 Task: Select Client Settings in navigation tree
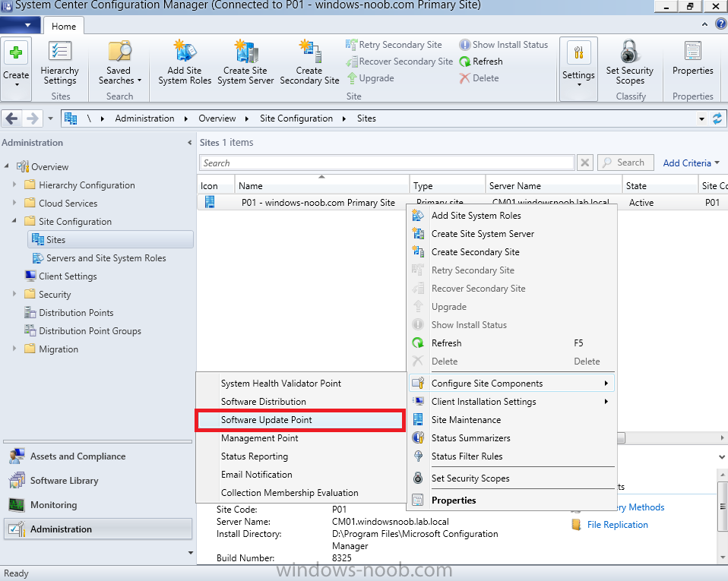coord(68,276)
